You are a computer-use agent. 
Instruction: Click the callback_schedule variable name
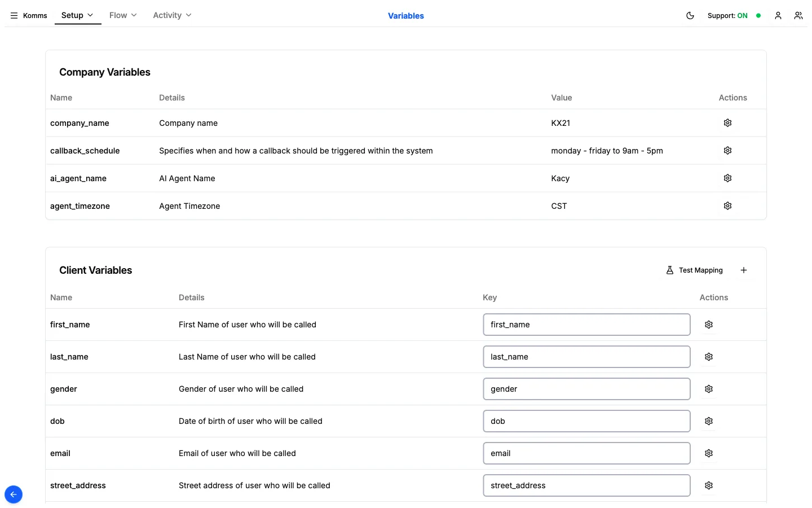tap(85, 151)
